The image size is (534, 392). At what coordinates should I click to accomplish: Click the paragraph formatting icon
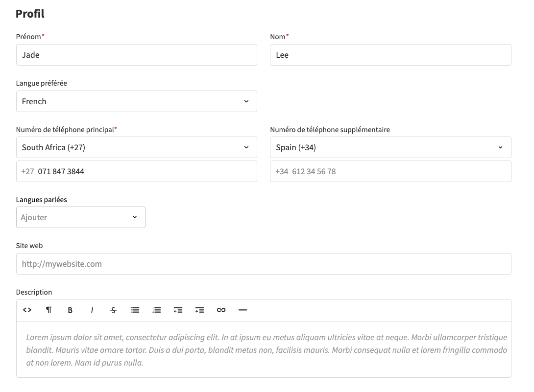coord(49,310)
